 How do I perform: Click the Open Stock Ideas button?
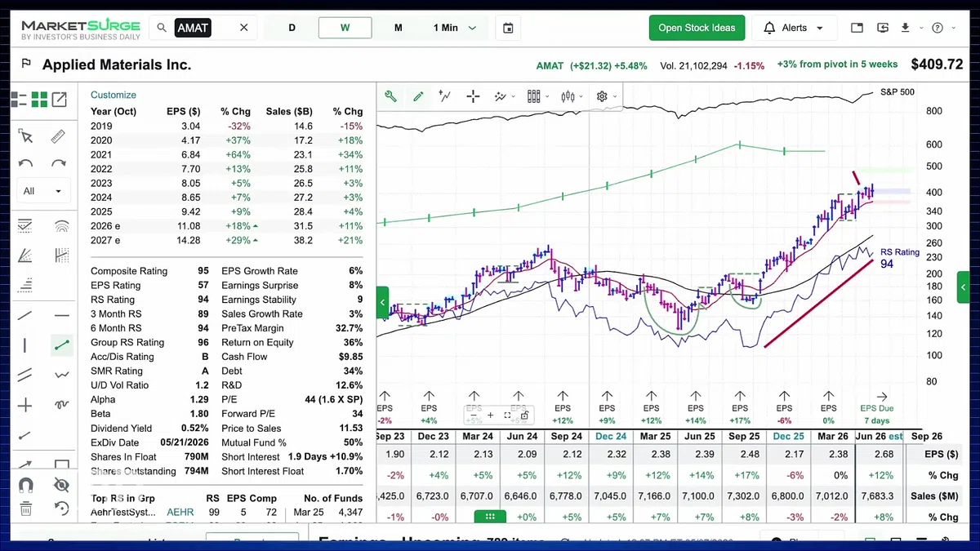697,28
